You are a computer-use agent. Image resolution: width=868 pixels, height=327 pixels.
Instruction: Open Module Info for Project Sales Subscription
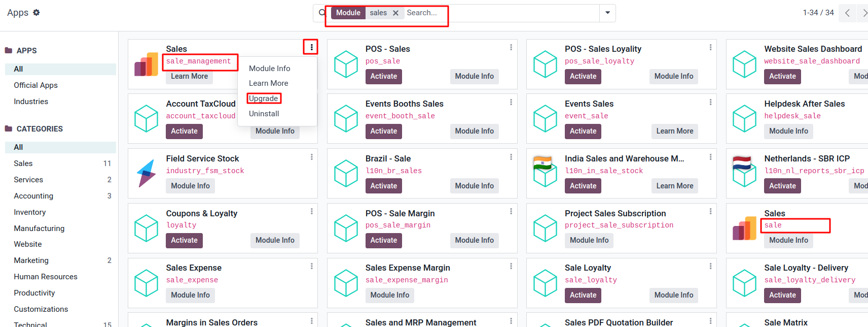tap(589, 240)
